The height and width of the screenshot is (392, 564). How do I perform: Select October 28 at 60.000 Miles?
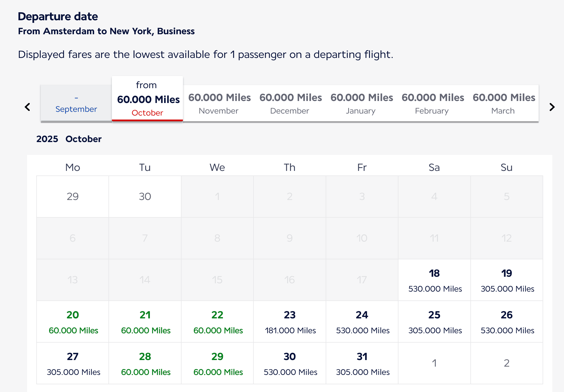pos(145,363)
